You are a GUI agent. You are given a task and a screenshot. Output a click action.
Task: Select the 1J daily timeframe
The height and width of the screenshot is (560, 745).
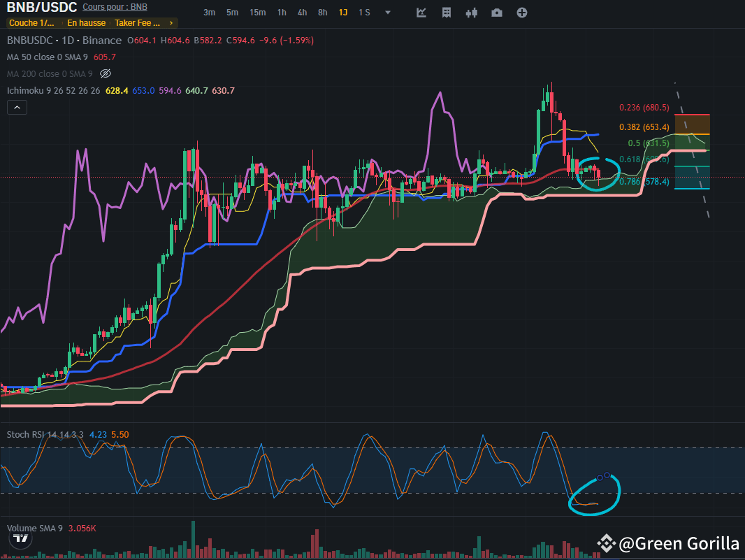pos(343,13)
